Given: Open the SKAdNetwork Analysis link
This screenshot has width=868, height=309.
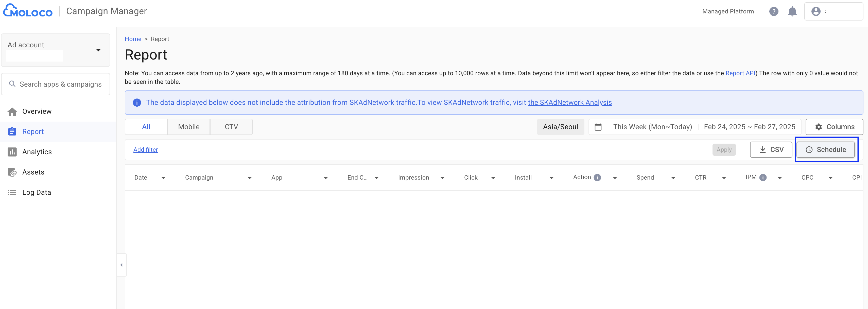Looking at the screenshot, I should tap(570, 103).
